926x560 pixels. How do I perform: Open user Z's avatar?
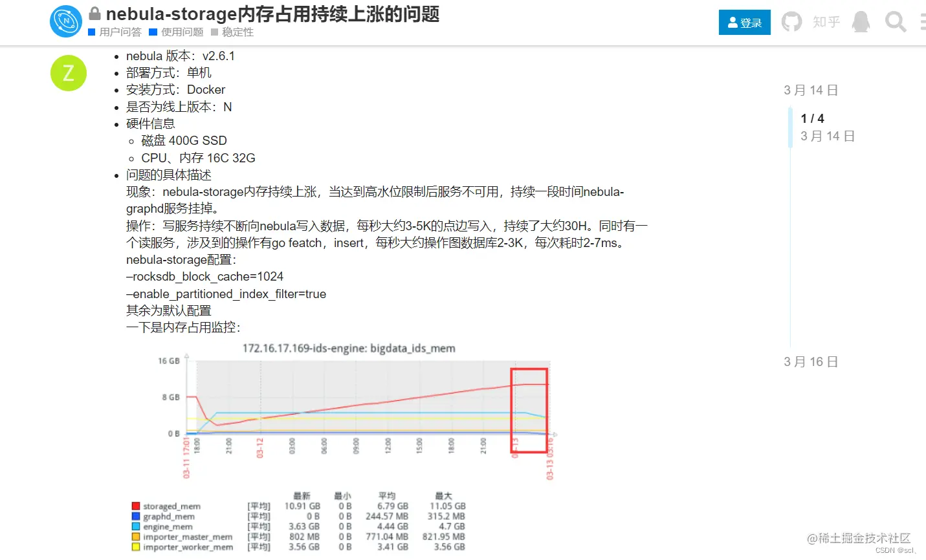tap(68, 73)
